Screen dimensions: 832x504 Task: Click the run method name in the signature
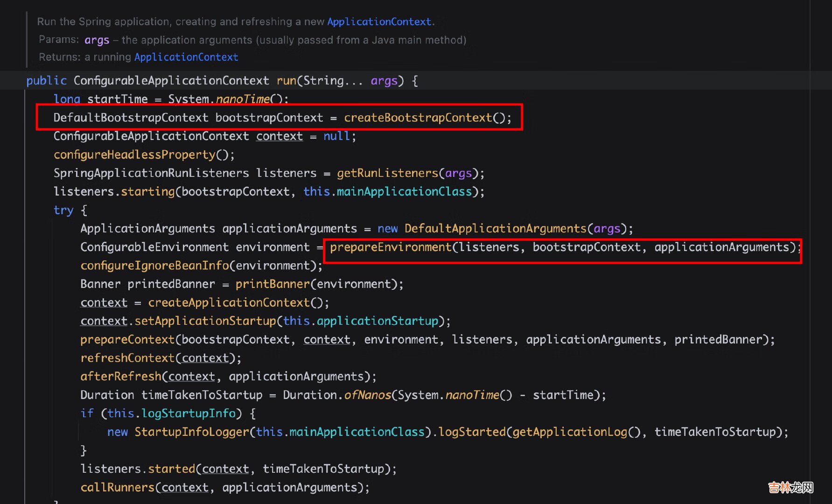(287, 81)
